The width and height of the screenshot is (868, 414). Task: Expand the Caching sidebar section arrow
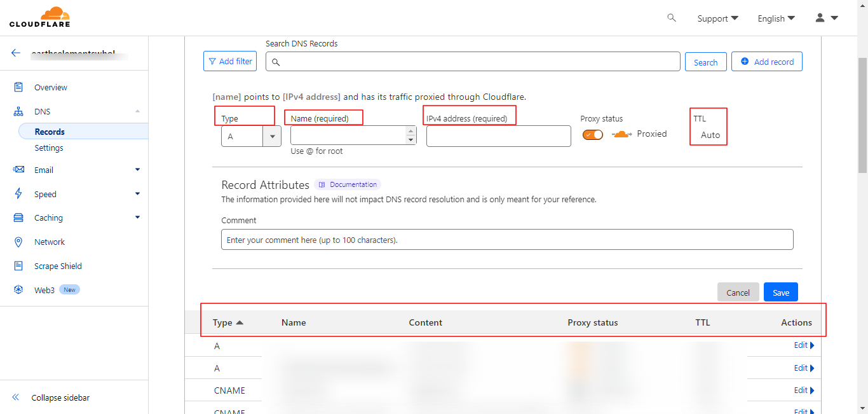[x=137, y=217]
